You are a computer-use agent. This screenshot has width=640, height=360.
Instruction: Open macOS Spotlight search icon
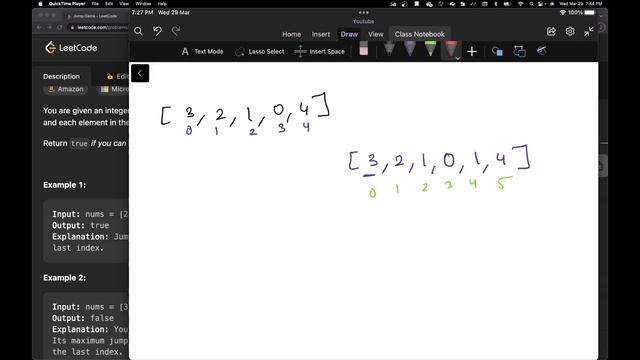click(x=531, y=4)
